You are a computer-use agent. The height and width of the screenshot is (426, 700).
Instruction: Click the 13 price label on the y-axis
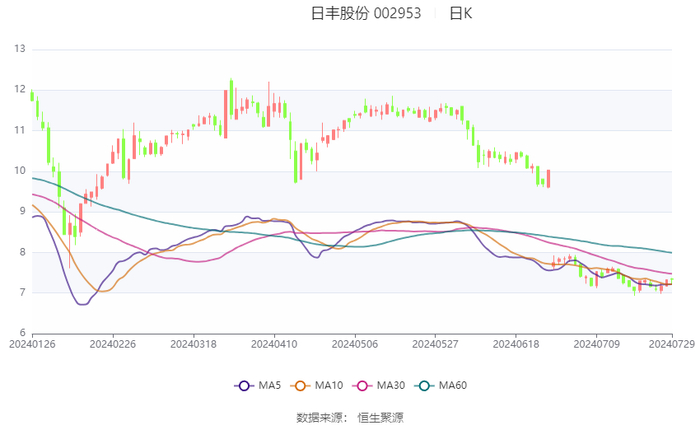click(18, 49)
